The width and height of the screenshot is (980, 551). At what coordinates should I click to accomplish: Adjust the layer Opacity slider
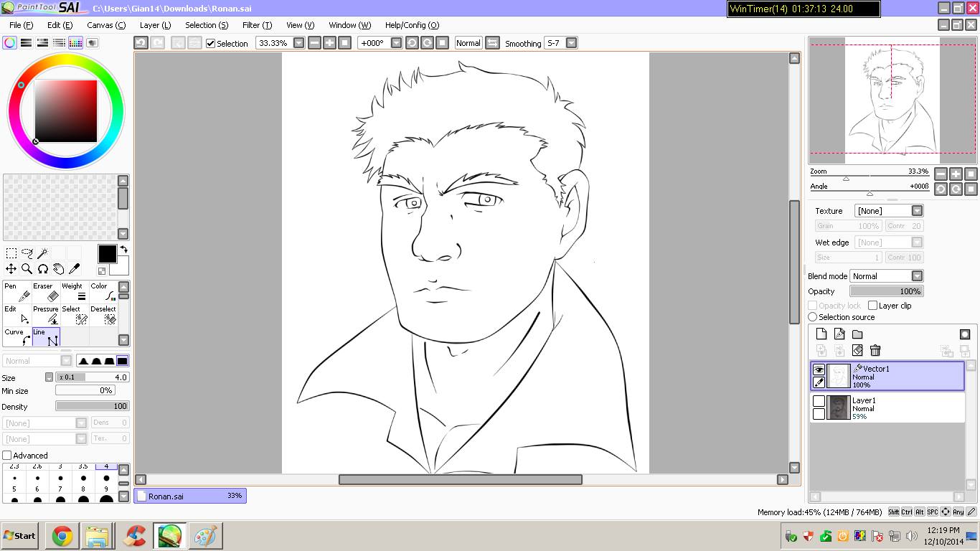coord(887,291)
